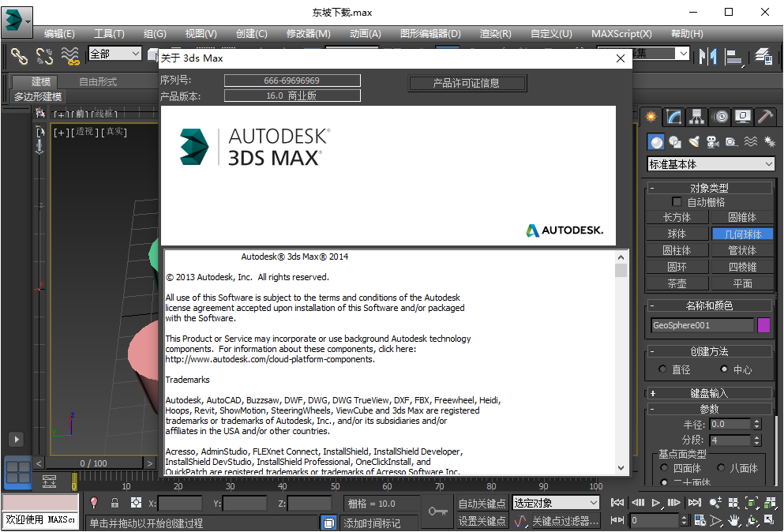Collapse the 对象类型 rollout
Image resolution: width=784 pixels, height=532 pixels.
click(710, 188)
